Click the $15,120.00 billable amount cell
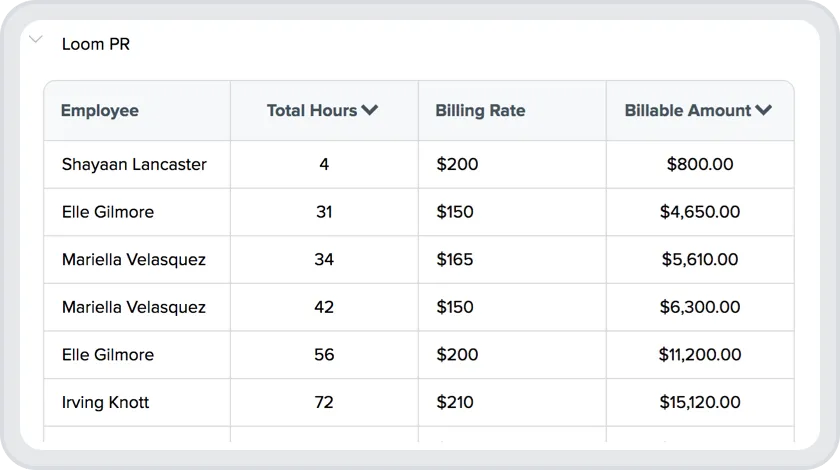Image resolution: width=840 pixels, height=470 pixels. pos(700,403)
